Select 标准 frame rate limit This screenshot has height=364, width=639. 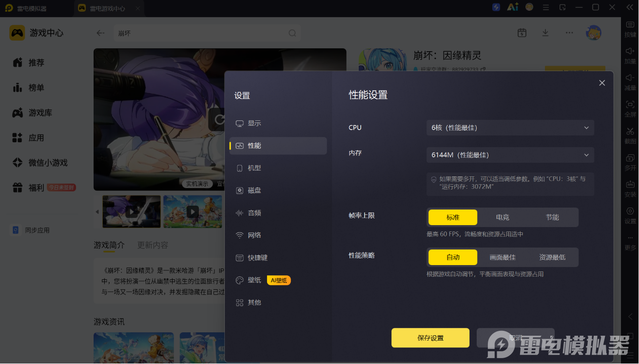tap(453, 217)
